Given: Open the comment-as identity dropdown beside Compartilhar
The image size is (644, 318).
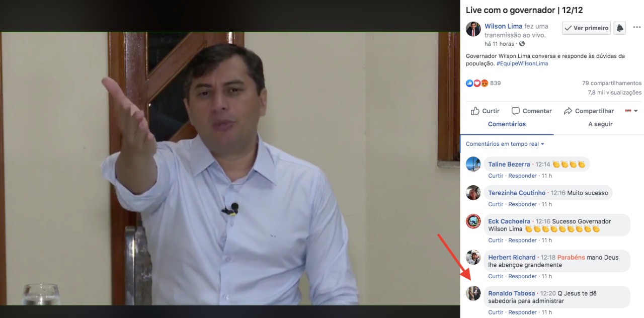Looking at the screenshot, I should [x=631, y=111].
